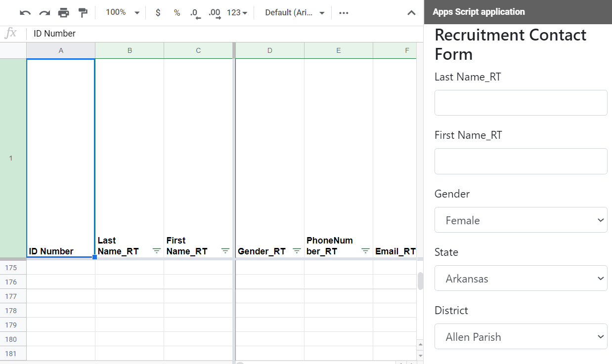
Task: Open the Default (Arial) font dropdown
Action: click(x=295, y=13)
